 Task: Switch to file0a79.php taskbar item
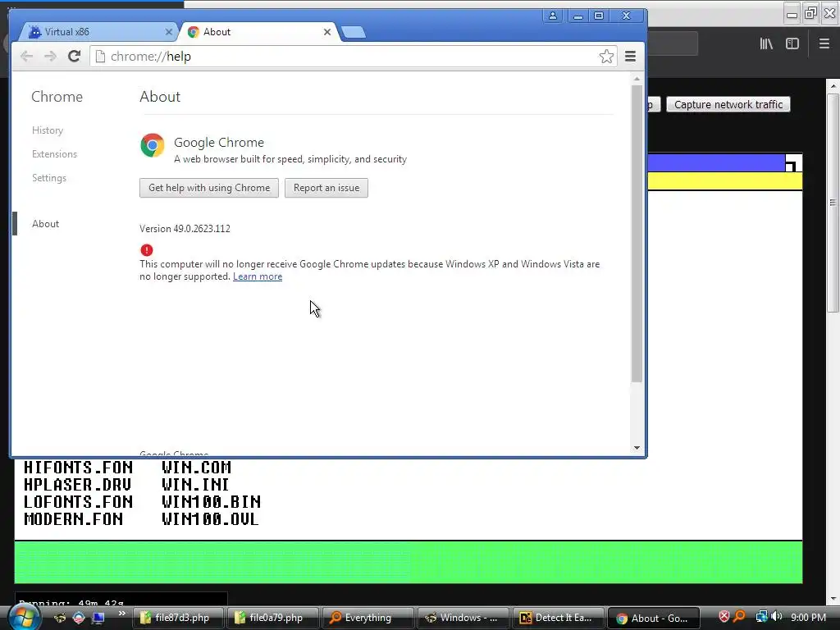click(273, 618)
